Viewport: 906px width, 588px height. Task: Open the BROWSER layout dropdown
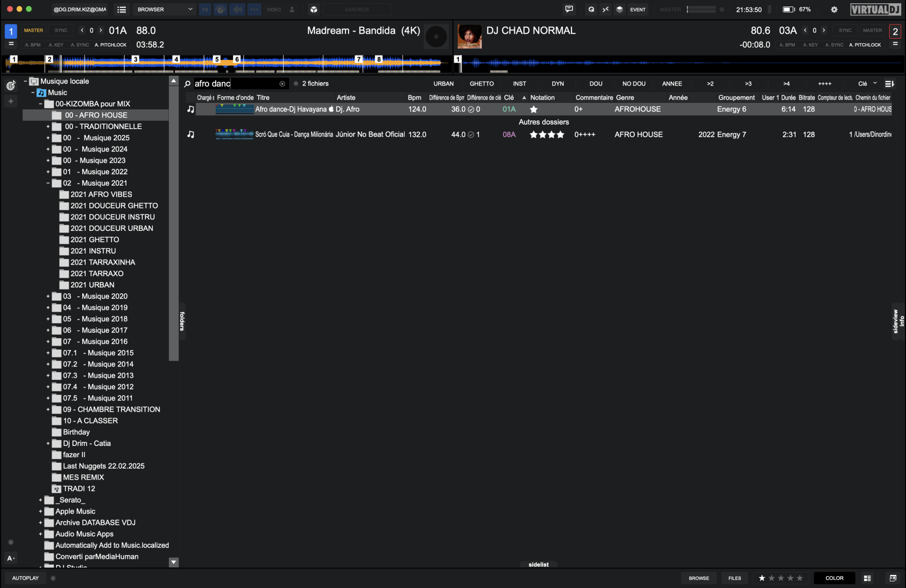tap(165, 9)
